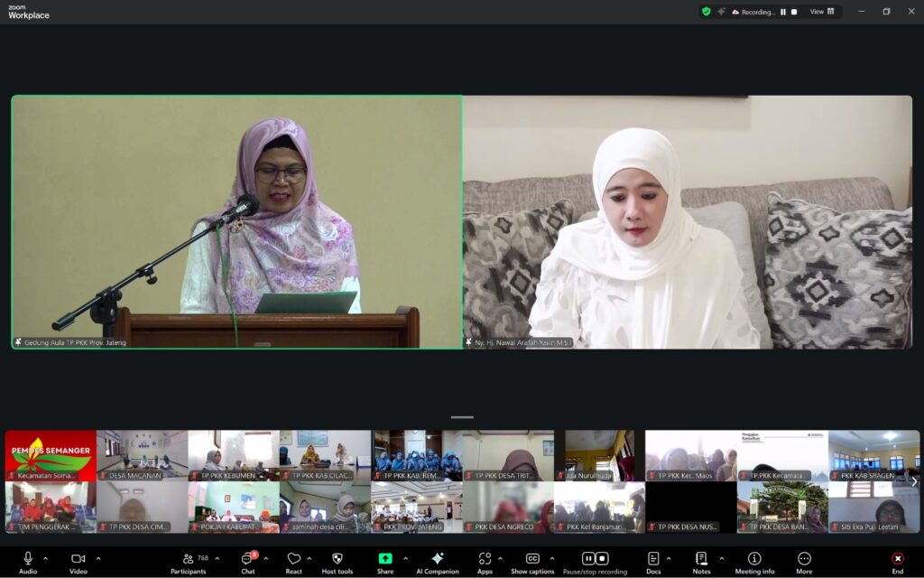
Task: Select the PKK KAB SRAGEN thumbnail
Action: pyautogui.click(x=873, y=455)
